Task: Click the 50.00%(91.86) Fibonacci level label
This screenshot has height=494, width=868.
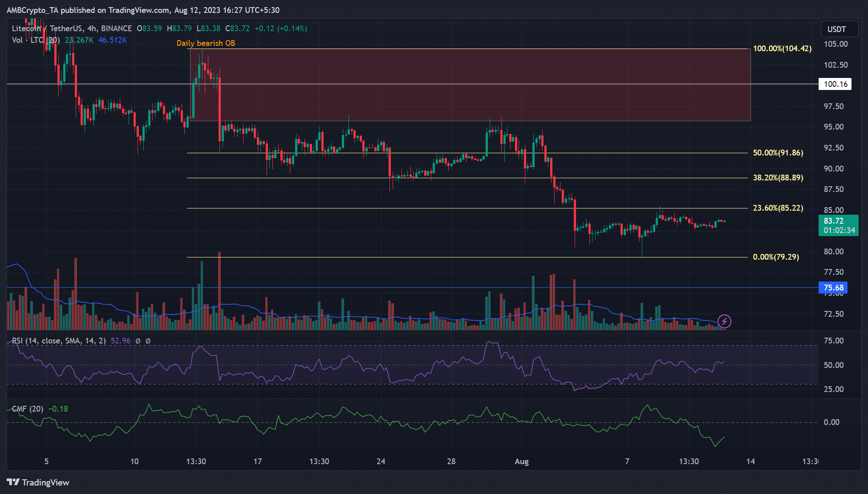Action: pos(778,153)
